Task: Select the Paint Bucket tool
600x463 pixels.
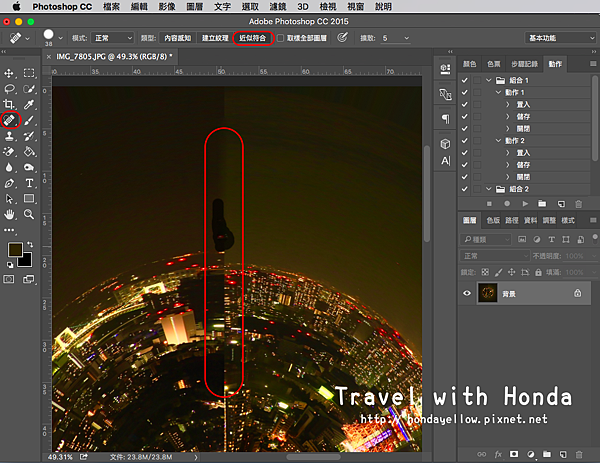Action: 29,152
